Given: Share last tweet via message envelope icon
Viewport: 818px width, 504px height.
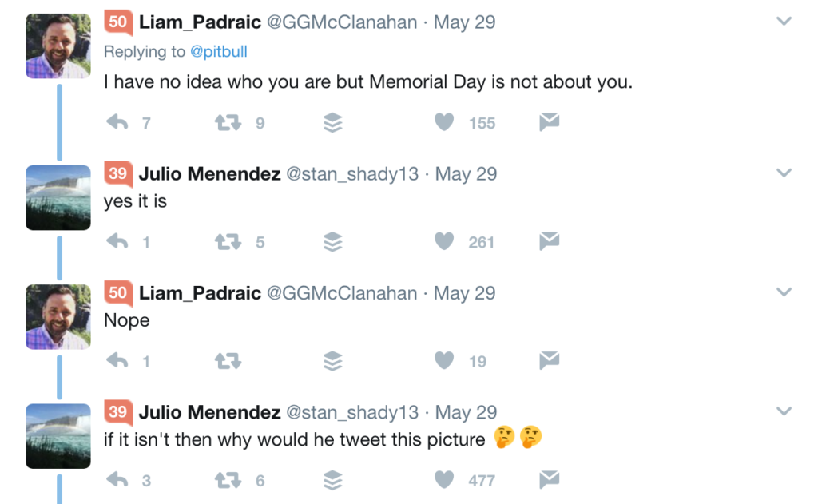Looking at the screenshot, I should 549,480.
